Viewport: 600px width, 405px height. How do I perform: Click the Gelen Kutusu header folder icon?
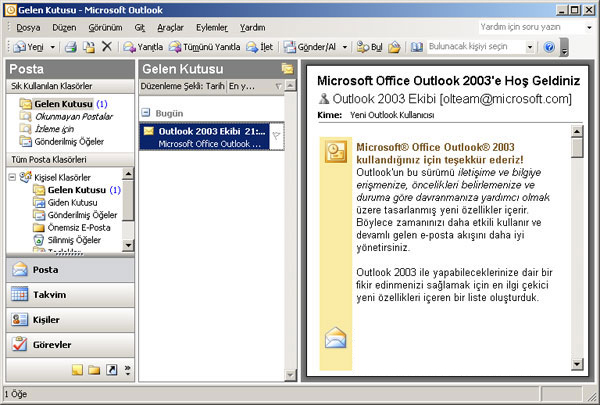tap(287, 69)
